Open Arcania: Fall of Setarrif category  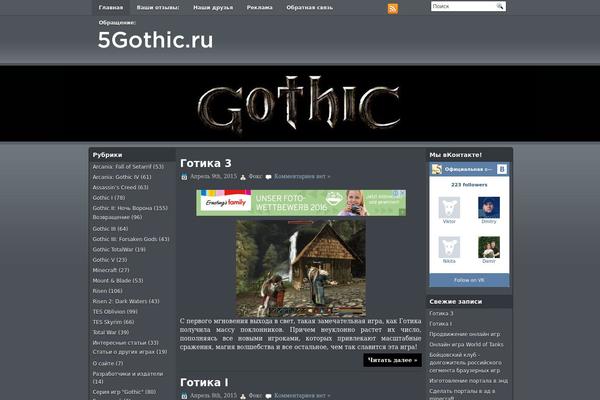[128, 167]
